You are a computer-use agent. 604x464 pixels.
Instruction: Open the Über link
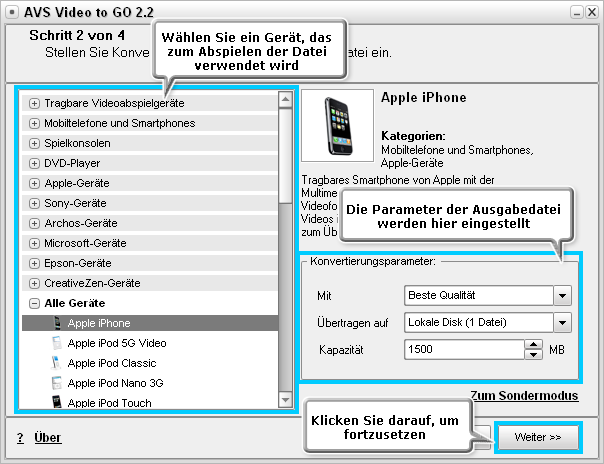pyautogui.click(x=48, y=438)
